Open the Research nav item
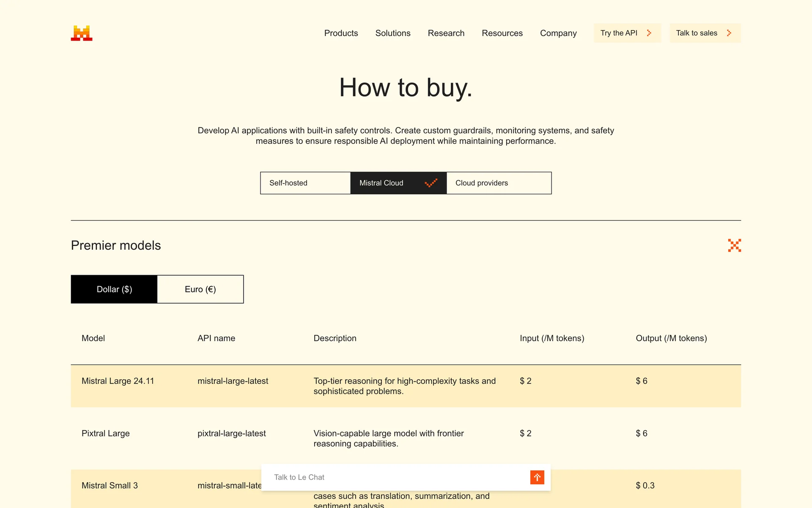This screenshot has height=508, width=812. tap(446, 33)
